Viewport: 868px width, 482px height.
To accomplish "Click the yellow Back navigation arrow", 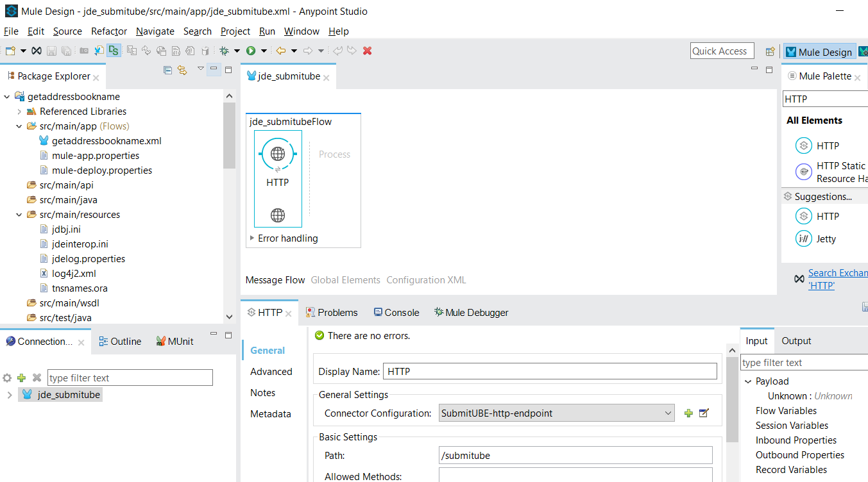I will click(x=281, y=51).
